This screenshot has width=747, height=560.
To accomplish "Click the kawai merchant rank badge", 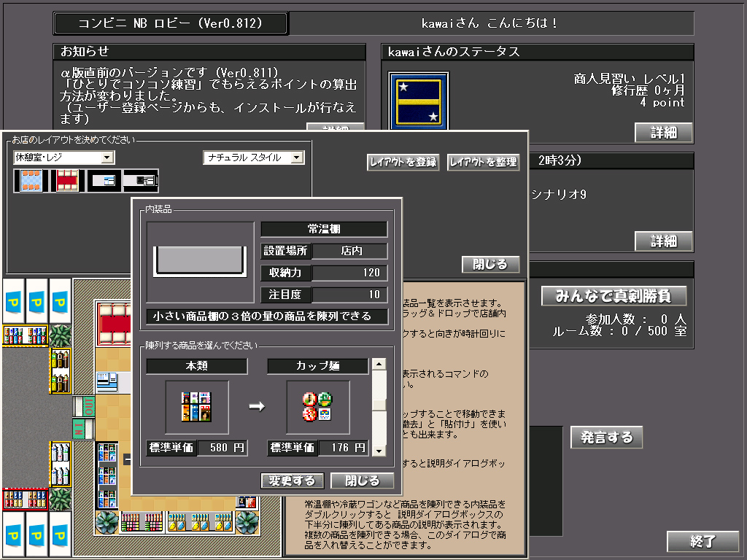I will click(418, 100).
